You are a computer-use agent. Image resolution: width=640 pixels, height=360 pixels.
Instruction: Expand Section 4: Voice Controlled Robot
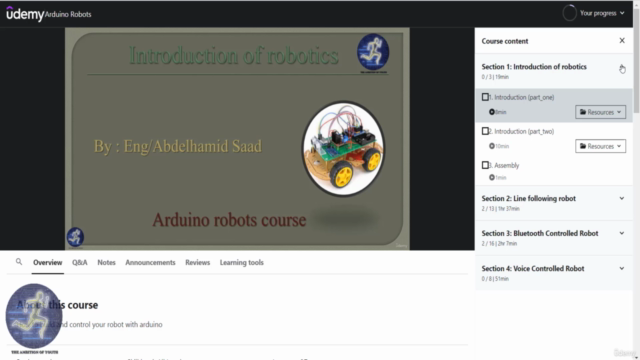tap(622, 268)
